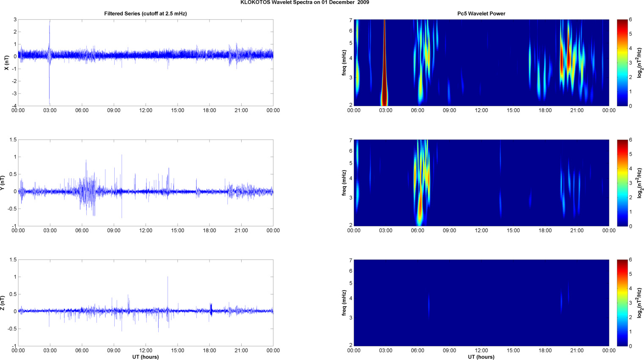Click the -4 tick on X (nT) axis
644x360 pixels.
click(14, 106)
